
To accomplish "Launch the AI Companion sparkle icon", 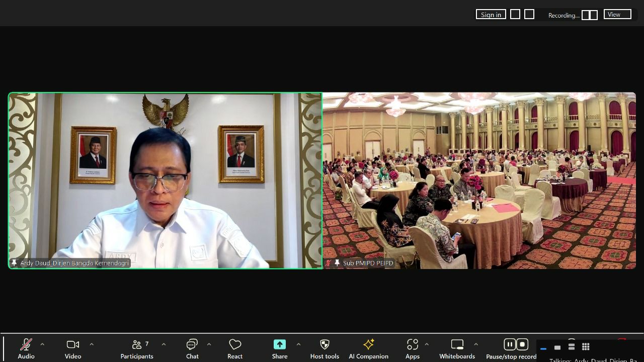I will coord(368,348).
